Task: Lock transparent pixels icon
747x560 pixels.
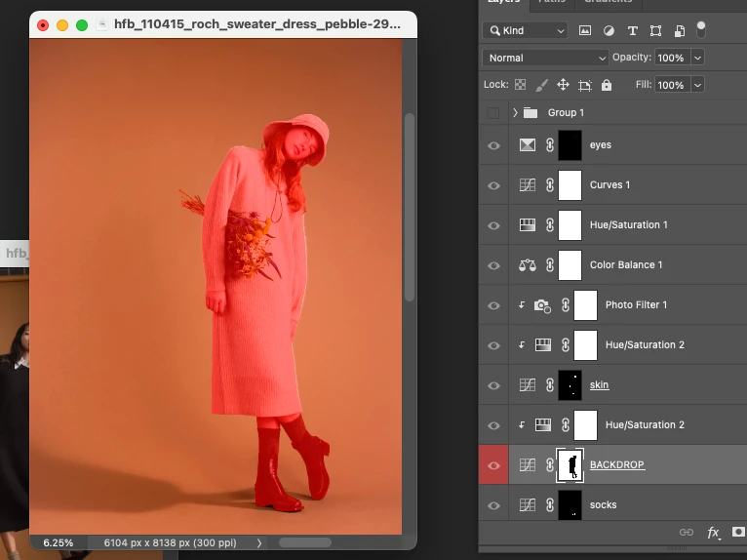Action: tap(520, 85)
